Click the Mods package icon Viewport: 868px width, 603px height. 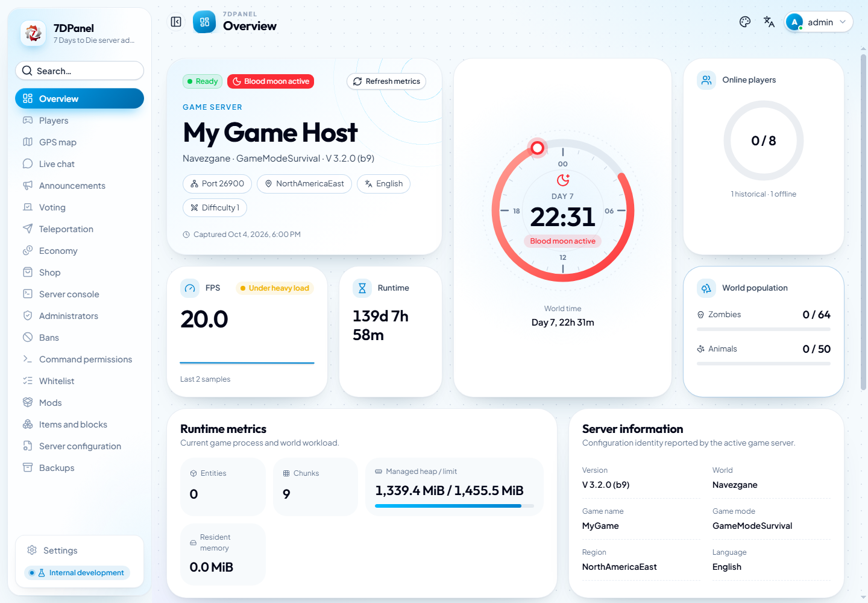coord(28,403)
